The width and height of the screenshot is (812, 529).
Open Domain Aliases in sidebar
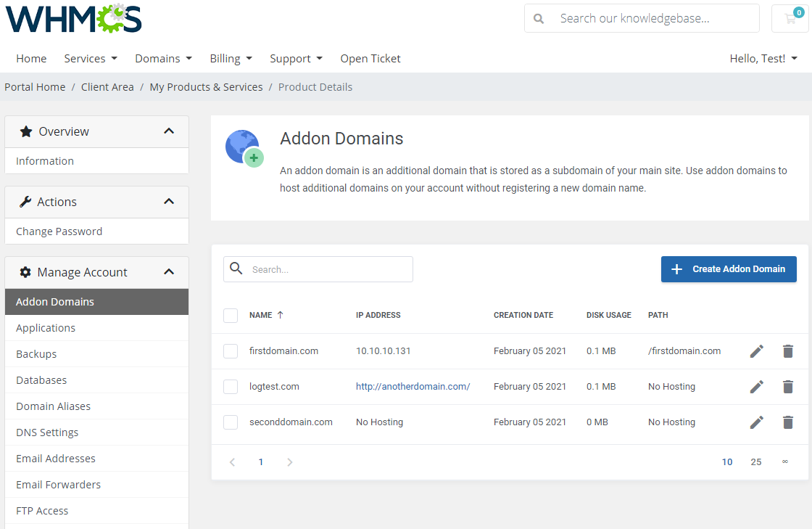(97, 406)
